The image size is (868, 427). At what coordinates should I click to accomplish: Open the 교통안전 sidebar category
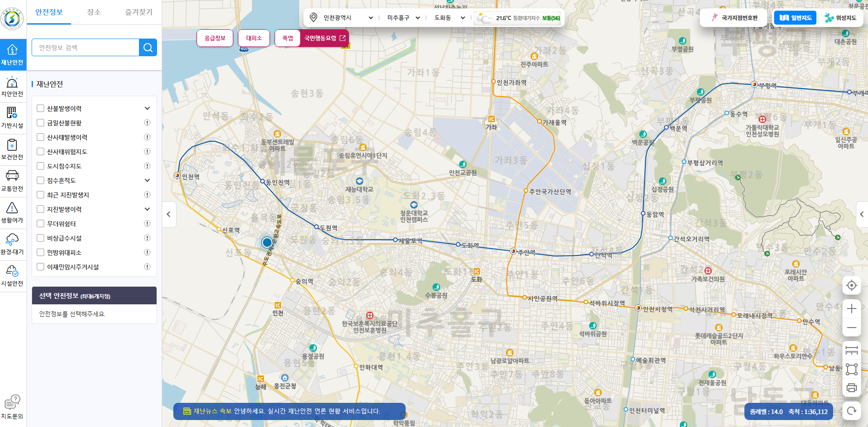click(x=13, y=182)
